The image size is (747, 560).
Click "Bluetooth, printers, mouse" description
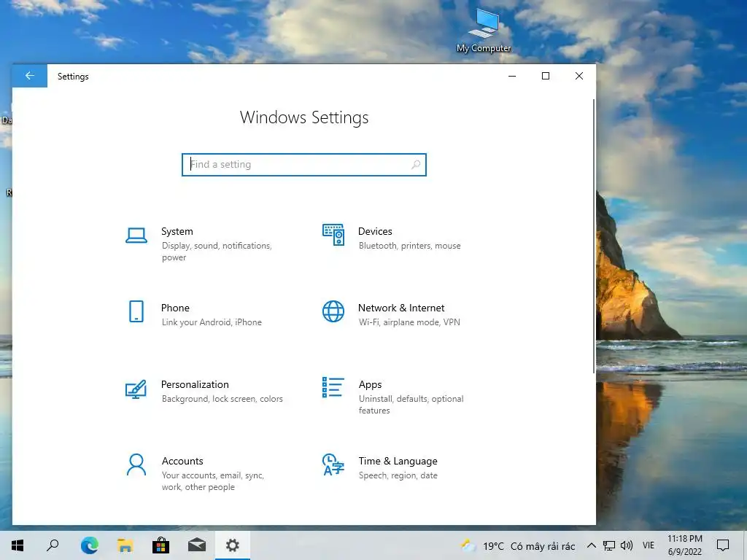(410, 246)
